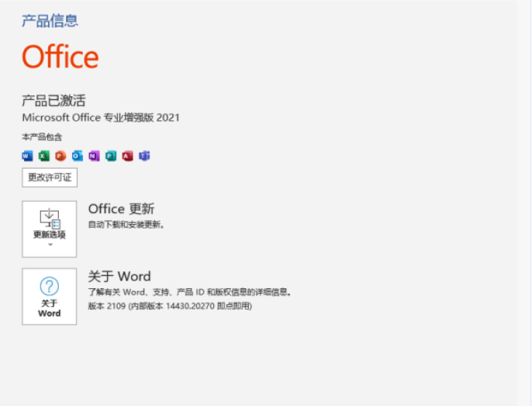
Task: Click the Publisher app icon
Action: pyautogui.click(x=111, y=156)
